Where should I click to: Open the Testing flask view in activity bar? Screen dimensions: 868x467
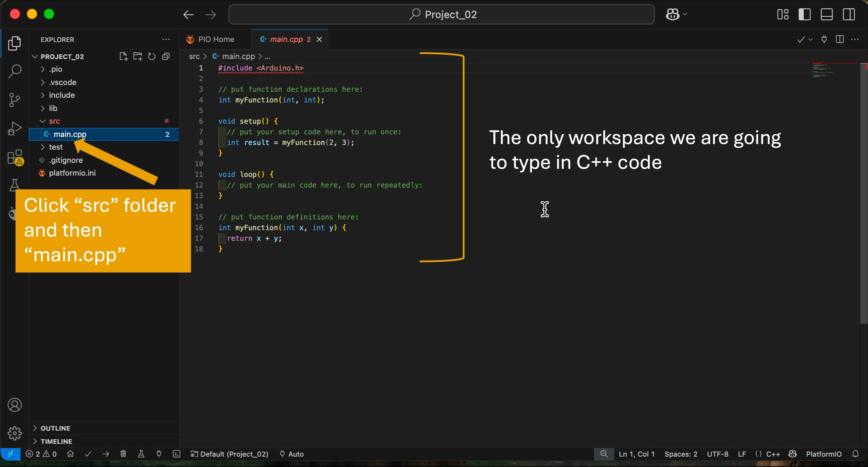tap(14, 185)
